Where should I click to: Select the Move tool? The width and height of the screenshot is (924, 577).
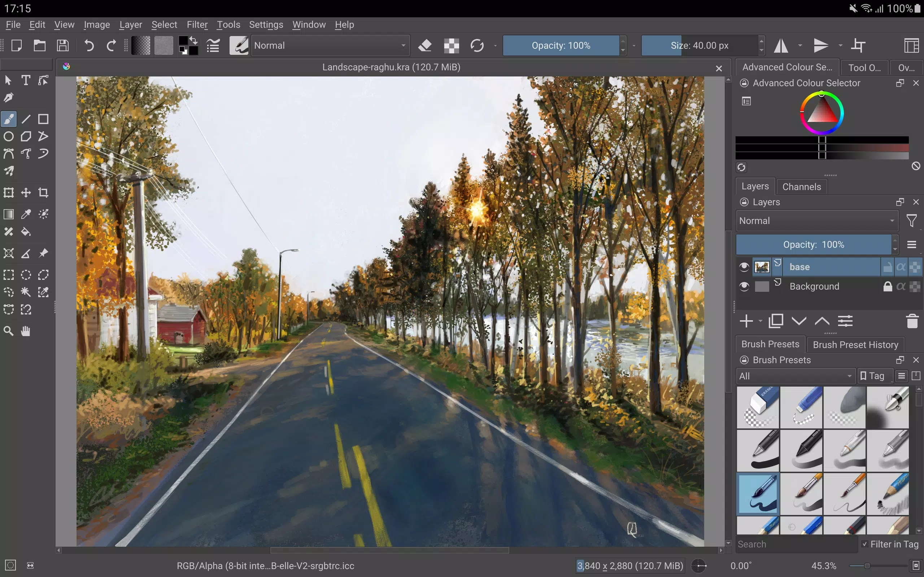26,193
